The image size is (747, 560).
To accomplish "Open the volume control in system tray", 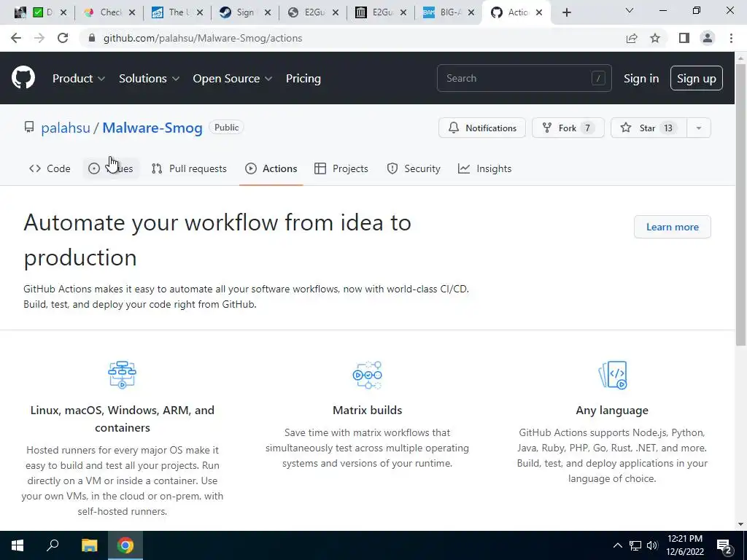I will pos(652,545).
